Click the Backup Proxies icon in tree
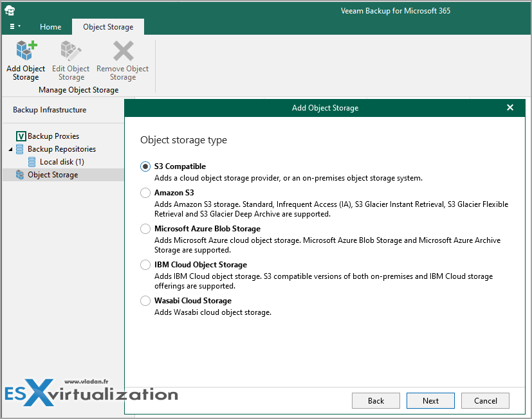Viewport: 532px width, 419px height. click(21, 136)
